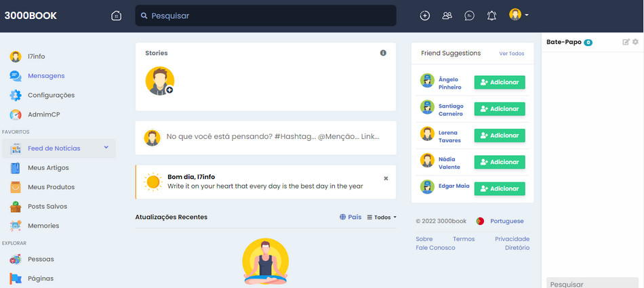Click the 3000BOOK logo

coord(31,16)
